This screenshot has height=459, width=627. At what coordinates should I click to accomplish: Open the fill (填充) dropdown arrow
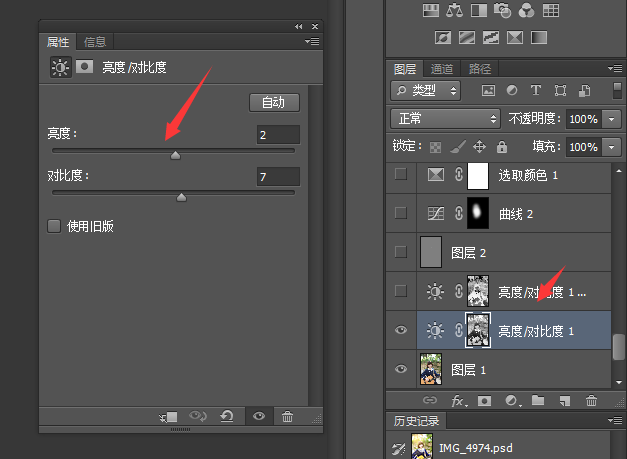pos(611,147)
